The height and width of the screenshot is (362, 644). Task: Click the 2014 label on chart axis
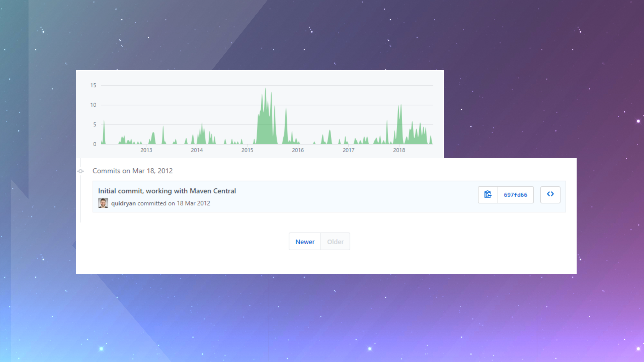197,150
